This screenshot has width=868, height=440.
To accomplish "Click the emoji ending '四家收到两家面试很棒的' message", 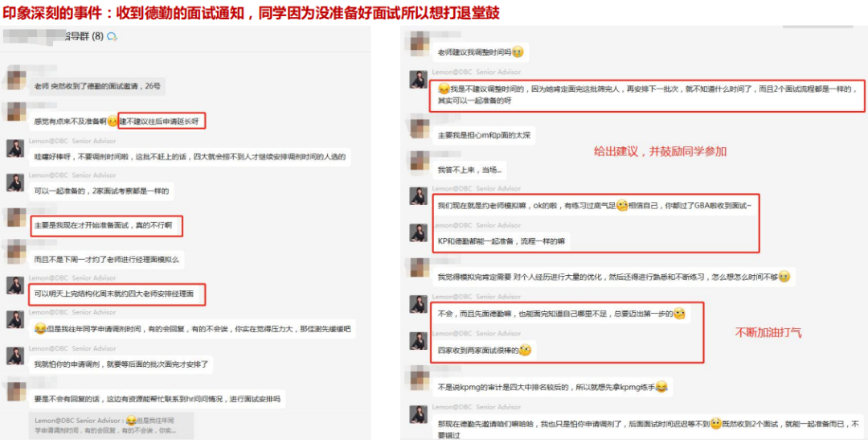I will (x=525, y=350).
